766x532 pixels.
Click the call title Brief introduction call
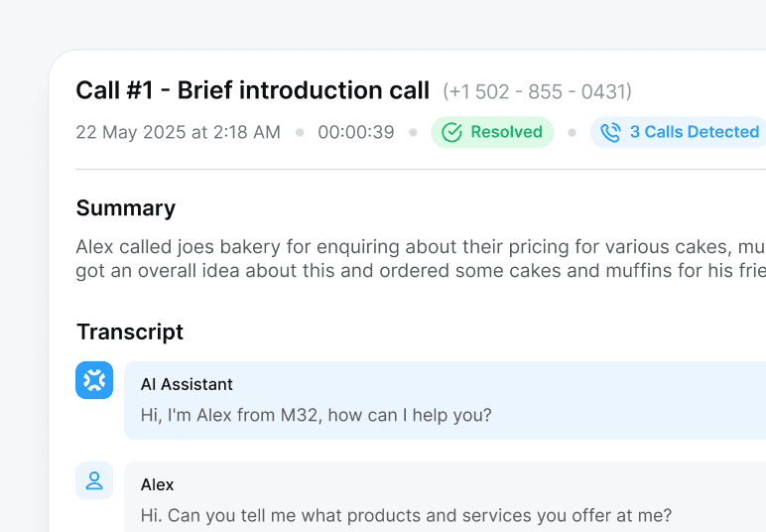tap(253, 91)
